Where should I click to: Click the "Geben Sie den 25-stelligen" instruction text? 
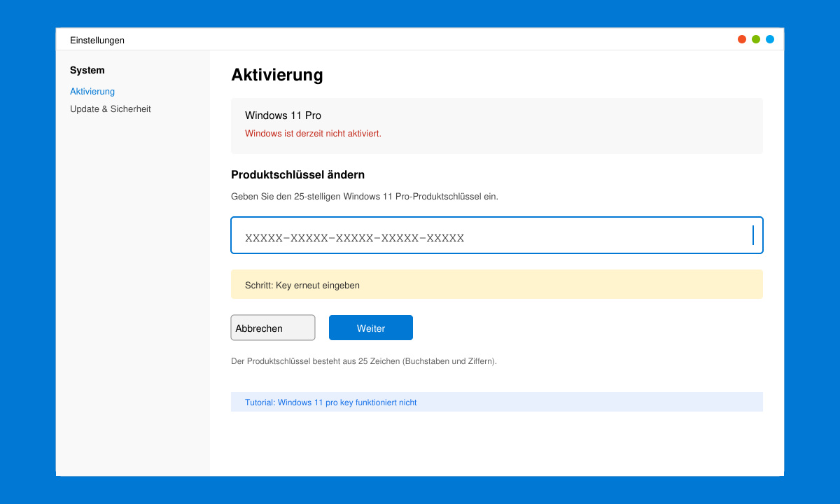(x=365, y=197)
